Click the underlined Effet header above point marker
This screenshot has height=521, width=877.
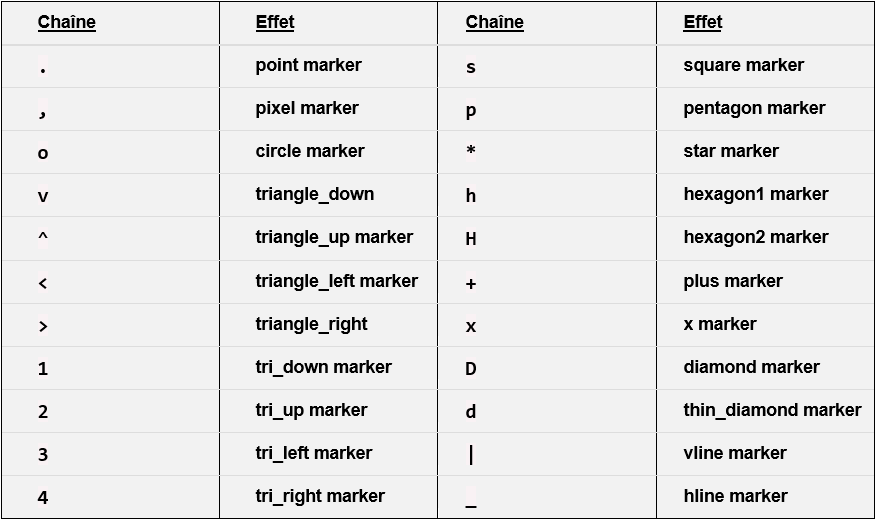[275, 22]
